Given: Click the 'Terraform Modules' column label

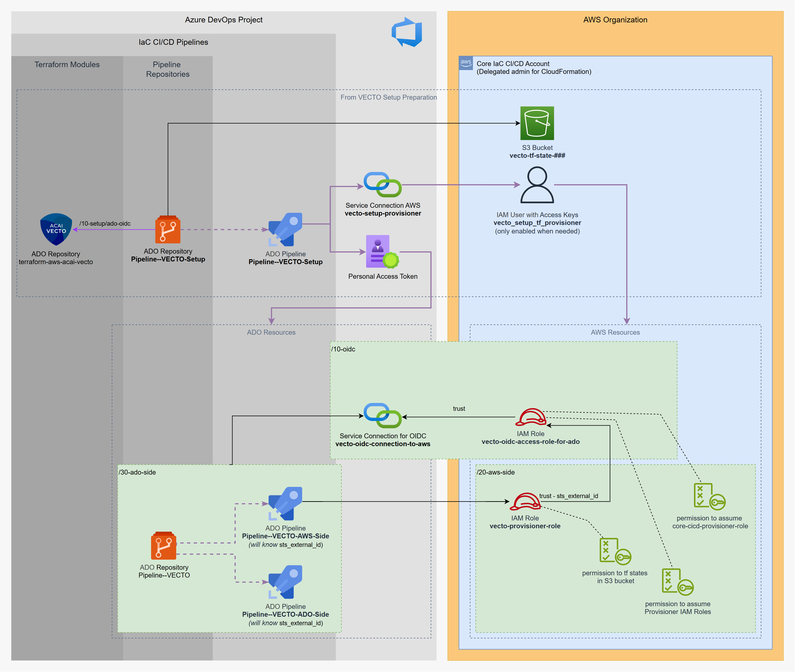Looking at the screenshot, I should 67,65.
